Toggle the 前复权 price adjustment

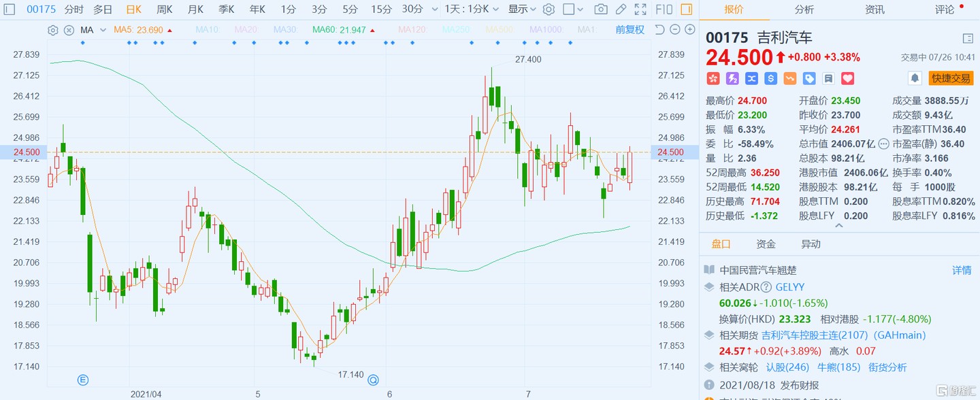coord(630,30)
